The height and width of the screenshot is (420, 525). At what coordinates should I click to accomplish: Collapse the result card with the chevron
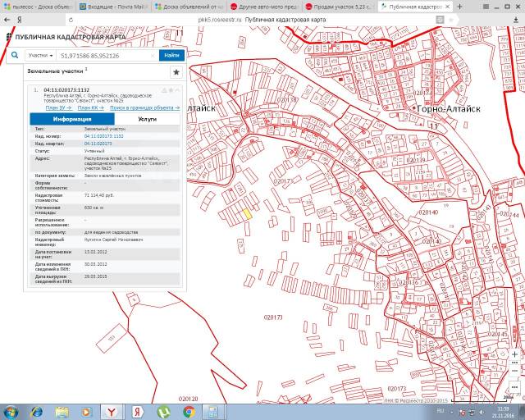tap(177, 90)
